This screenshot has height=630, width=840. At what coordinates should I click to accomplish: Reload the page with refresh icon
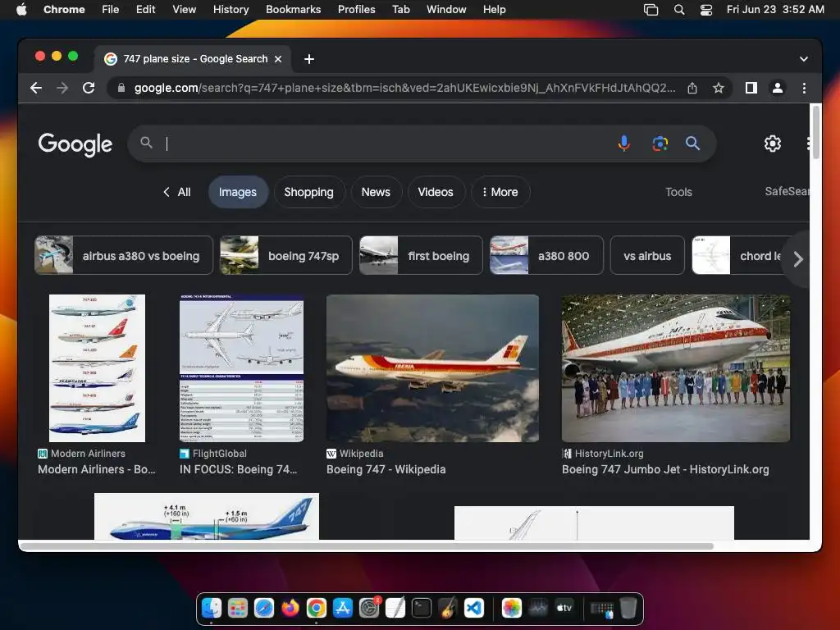coord(89,88)
